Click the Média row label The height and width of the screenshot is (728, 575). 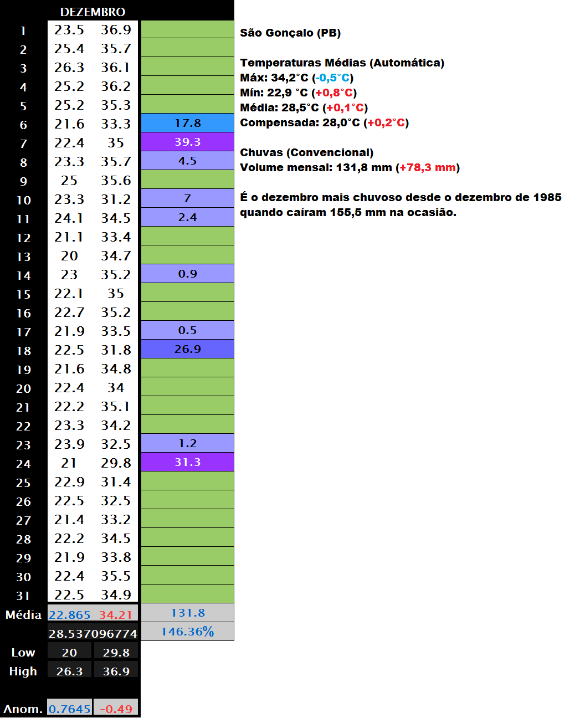(x=23, y=614)
